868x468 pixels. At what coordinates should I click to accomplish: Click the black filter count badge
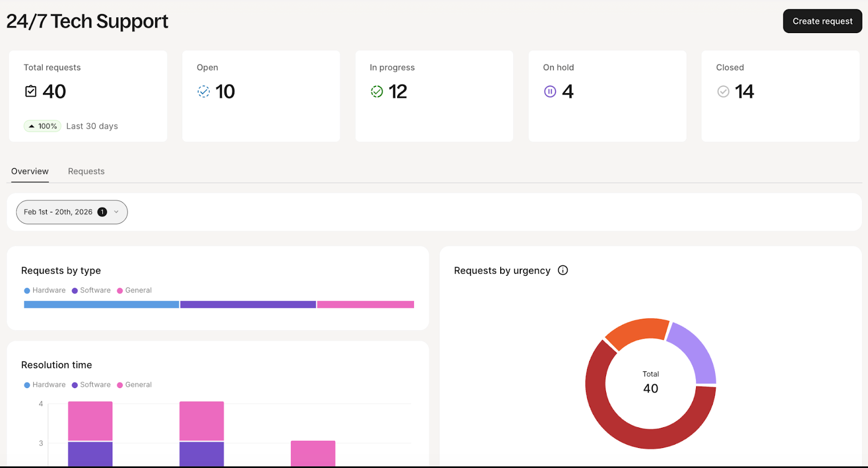tap(102, 212)
